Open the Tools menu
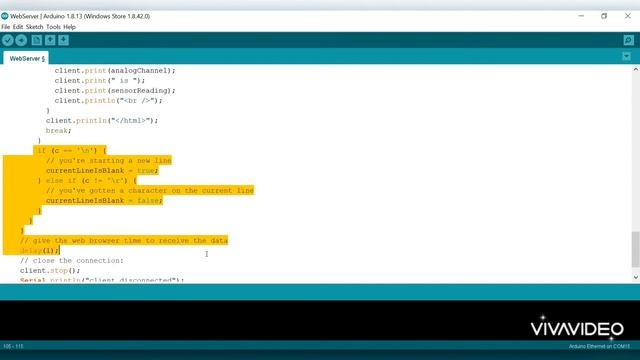The height and width of the screenshot is (360, 640). [53, 27]
